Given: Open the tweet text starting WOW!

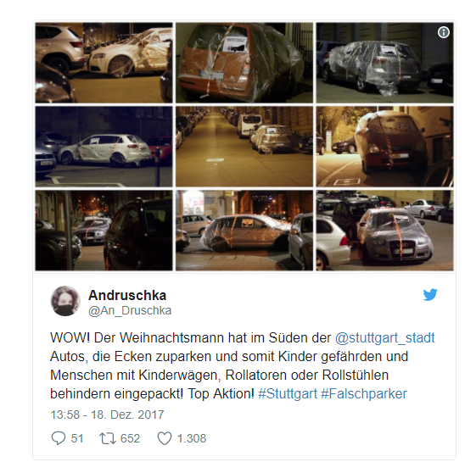Looking at the screenshot, I should (x=243, y=365).
